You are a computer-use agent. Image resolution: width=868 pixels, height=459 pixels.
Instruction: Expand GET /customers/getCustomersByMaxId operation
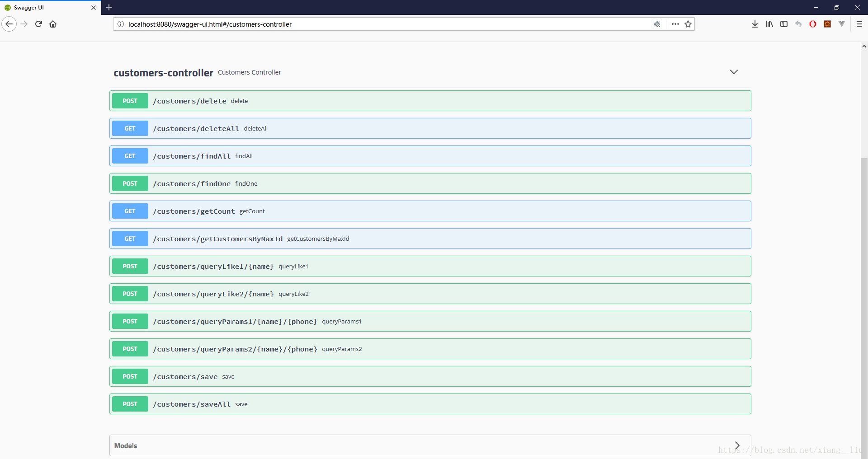(x=430, y=239)
